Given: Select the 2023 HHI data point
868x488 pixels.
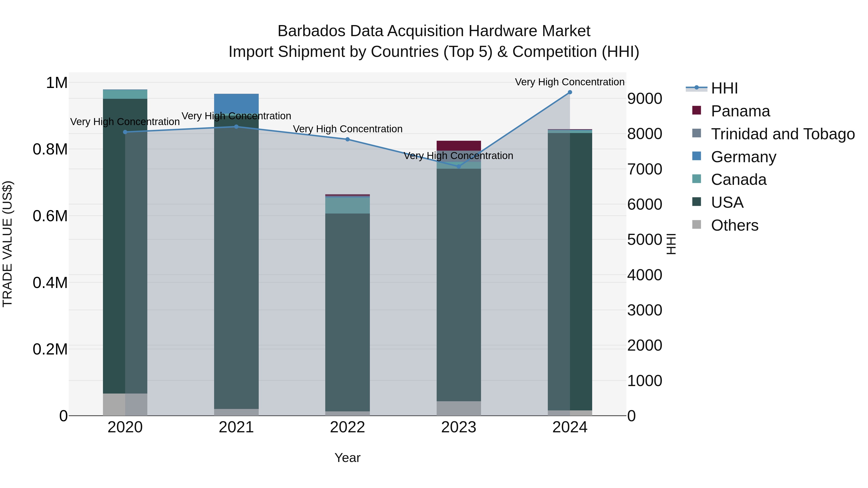Looking at the screenshot, I should (x=459, y=166).
